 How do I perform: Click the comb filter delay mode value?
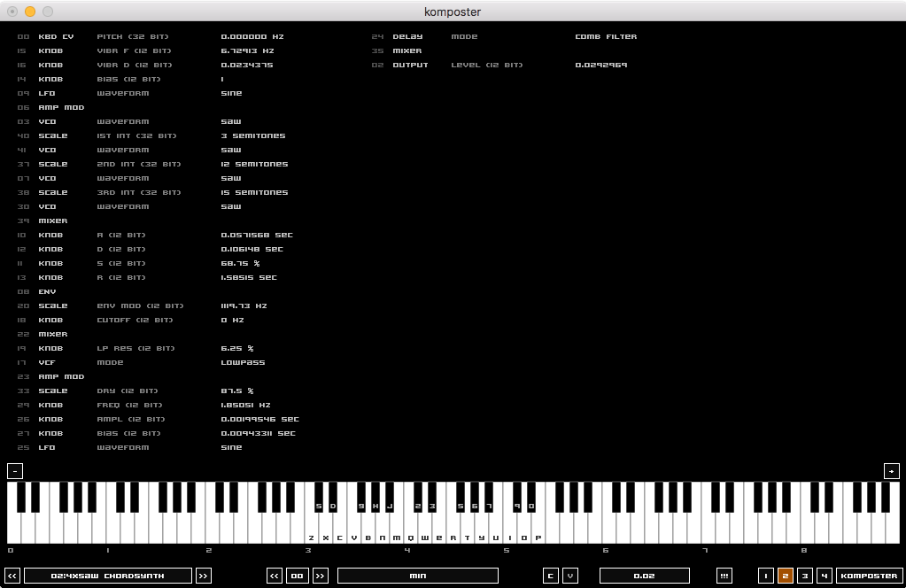(606, 36)
